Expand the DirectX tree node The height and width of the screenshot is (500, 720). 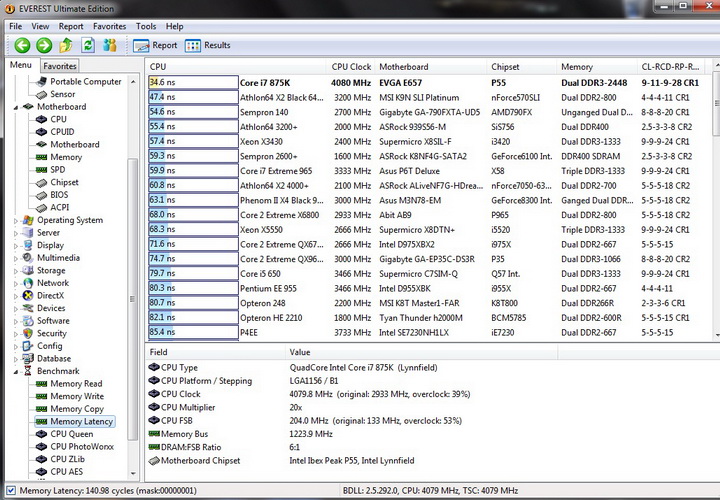(x=16, y=296)
